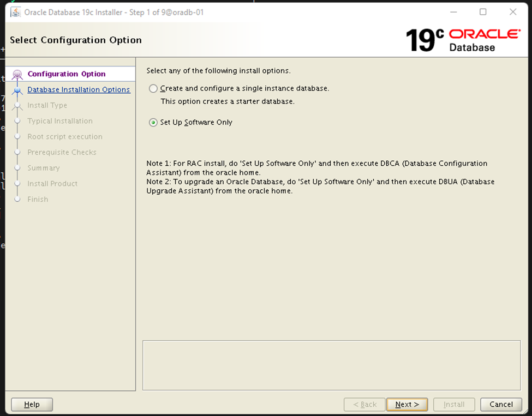Open the Database Installation Options step link

[79, 89]
